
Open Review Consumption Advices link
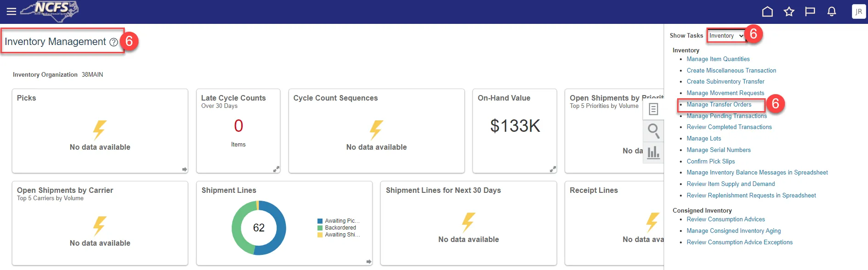click(726, 219)
